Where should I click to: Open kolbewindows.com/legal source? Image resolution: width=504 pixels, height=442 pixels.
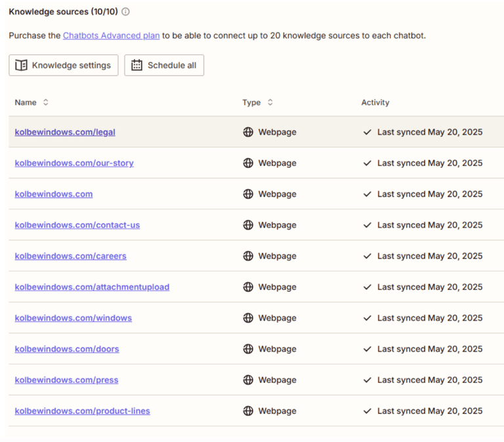(x=65, y=132)
